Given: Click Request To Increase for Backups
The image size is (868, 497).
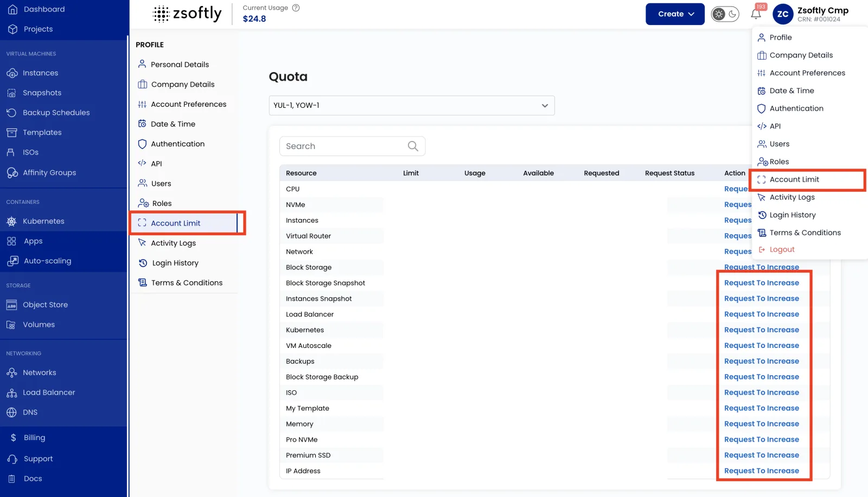Looking at the screenshot, I should coord(761,362).
